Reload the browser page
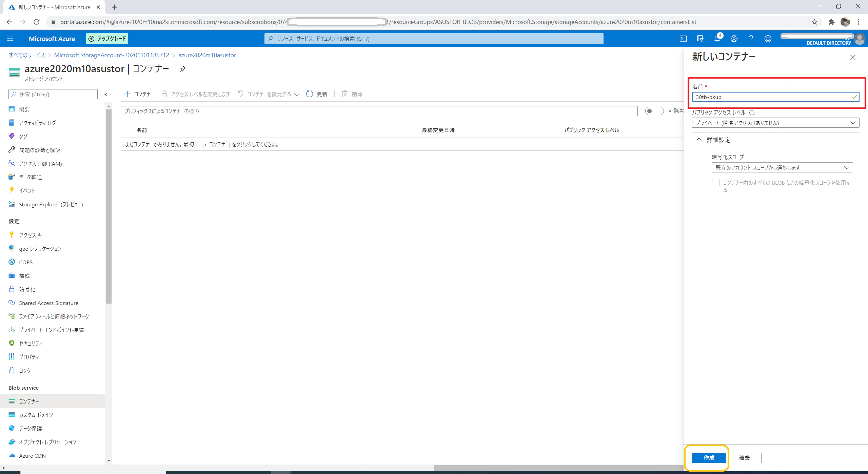This screenshot has height=474, width=868. (x=37, y=22)
